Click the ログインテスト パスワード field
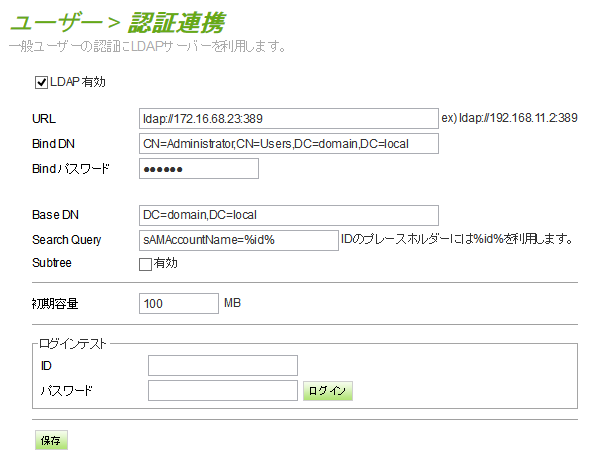 point(222,390)
